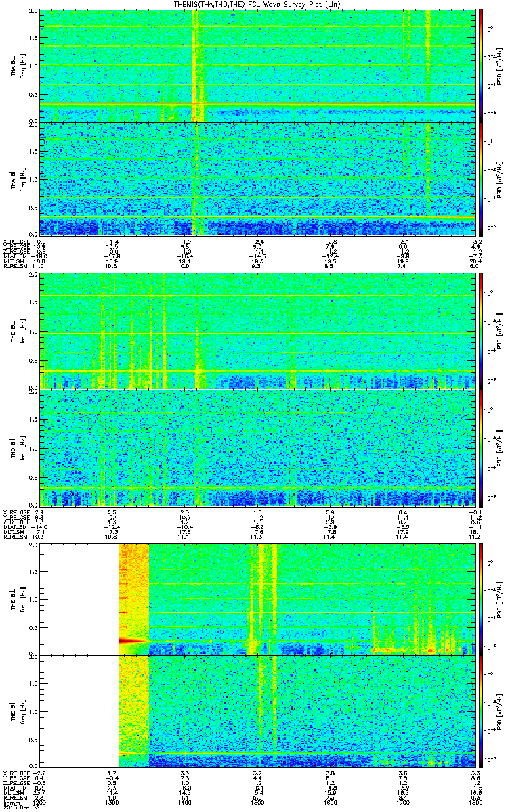This screenshot has height=812, width=508.
Task: Click the THA B-parallel spectrogram panel
Action: [x=257, y=179]
